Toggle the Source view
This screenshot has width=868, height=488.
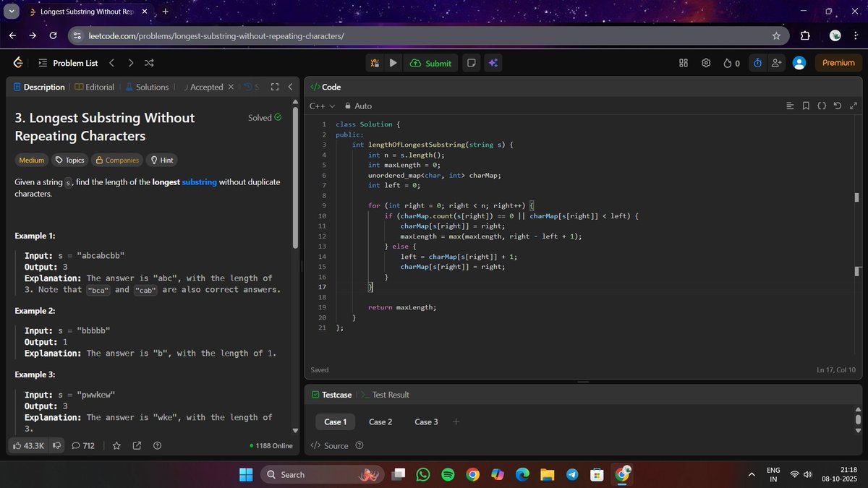coord(329,446)
